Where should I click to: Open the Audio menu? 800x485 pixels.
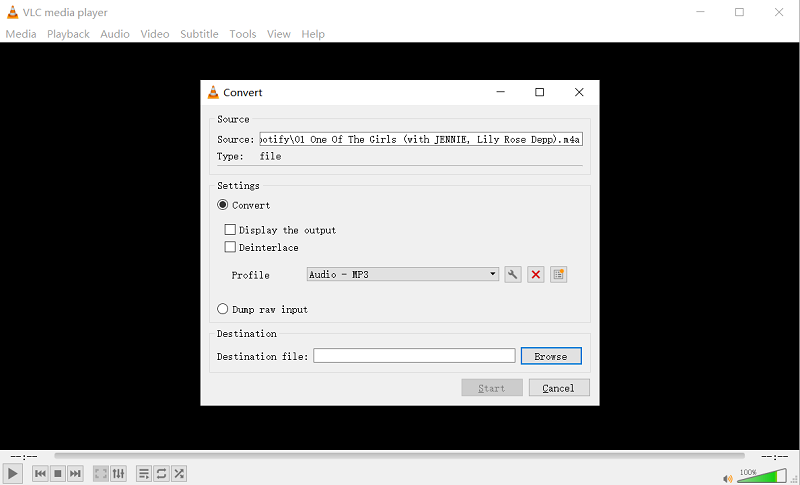click(115, 34)
